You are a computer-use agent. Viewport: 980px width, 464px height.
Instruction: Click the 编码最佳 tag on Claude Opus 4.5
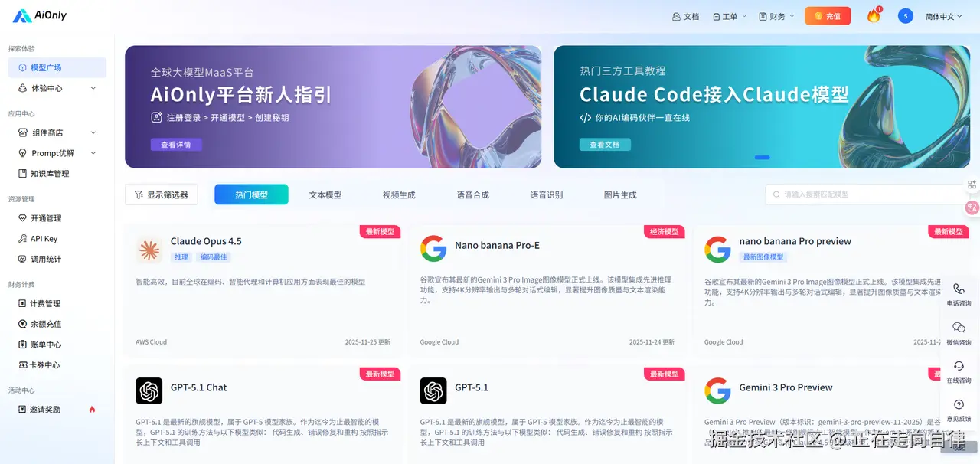[214, 257]
